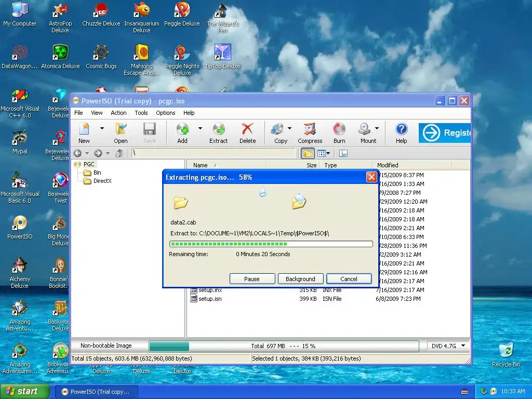Click the Back navigation arrow icon

pyautogui.click(x=78, y=153)
